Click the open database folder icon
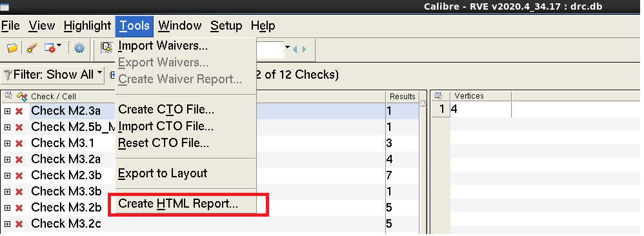Image resolution: width=644 pixels, height=236 pixels. click(12, 48)
